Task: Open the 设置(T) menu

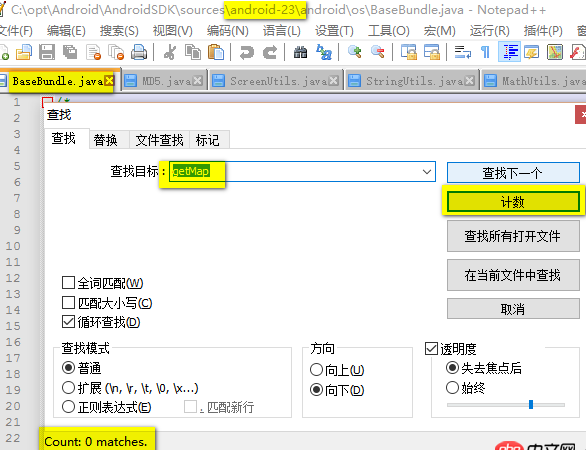Action: (x=334, y=30)
